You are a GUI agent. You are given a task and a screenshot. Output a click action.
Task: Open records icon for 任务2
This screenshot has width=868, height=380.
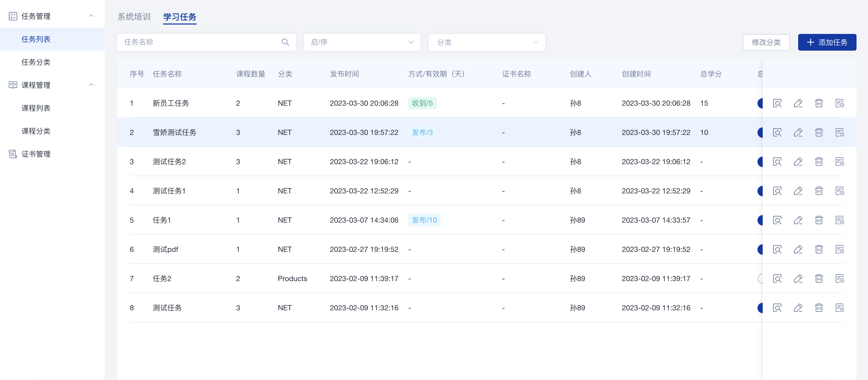(x=840, y=278)
